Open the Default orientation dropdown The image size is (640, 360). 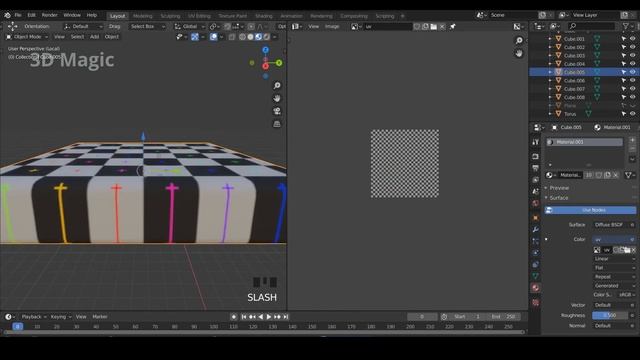83,27
